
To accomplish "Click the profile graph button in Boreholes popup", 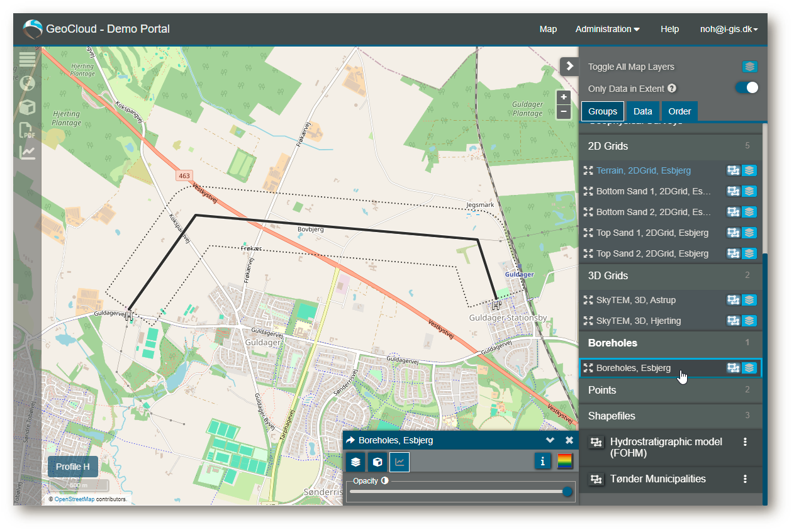I will point(400,462).
